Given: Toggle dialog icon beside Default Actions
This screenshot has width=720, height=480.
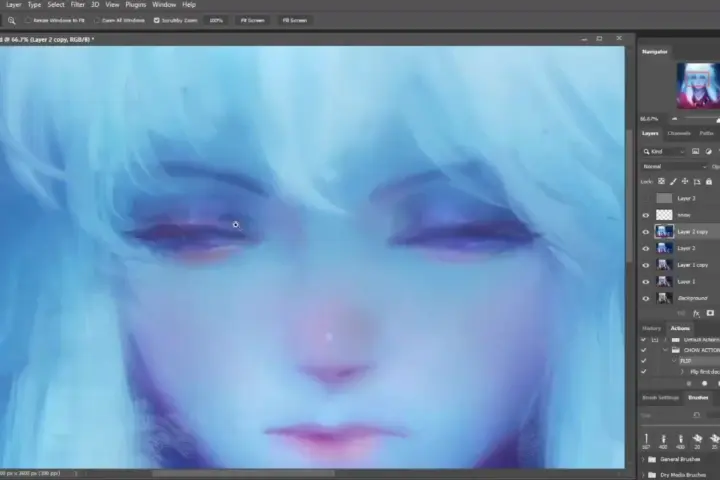Looking at the screenshot, I should 655,339.
